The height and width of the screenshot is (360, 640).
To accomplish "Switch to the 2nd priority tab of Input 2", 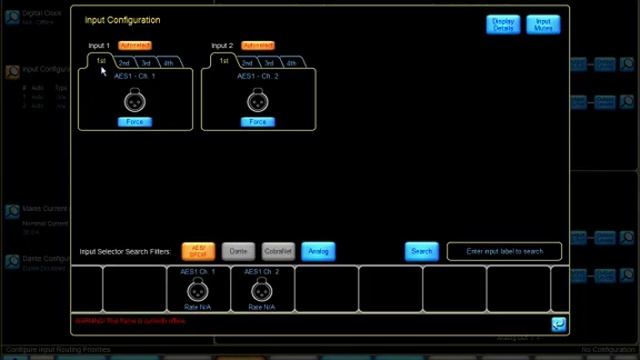I will [247, 63].
